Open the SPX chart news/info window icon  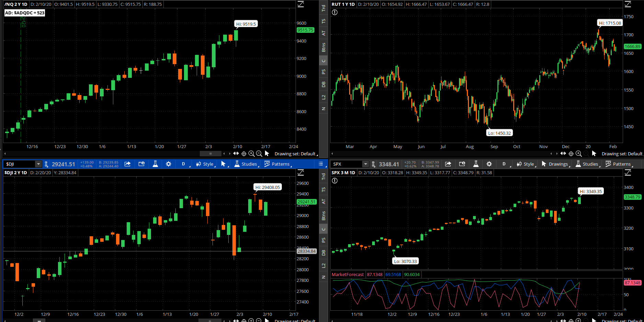pos(462,164)
